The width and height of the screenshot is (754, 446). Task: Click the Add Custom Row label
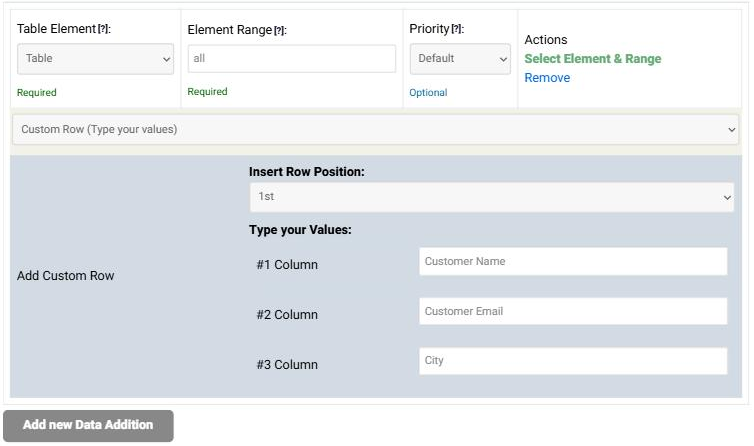point(65,276)
